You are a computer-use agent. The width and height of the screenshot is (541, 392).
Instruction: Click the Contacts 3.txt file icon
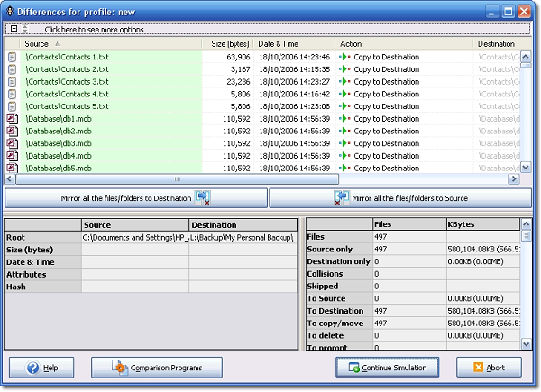click(x=12, y=82)
